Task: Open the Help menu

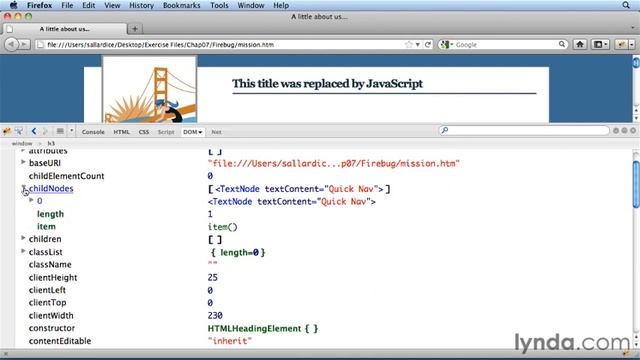Action: click(x=281, y=5)
